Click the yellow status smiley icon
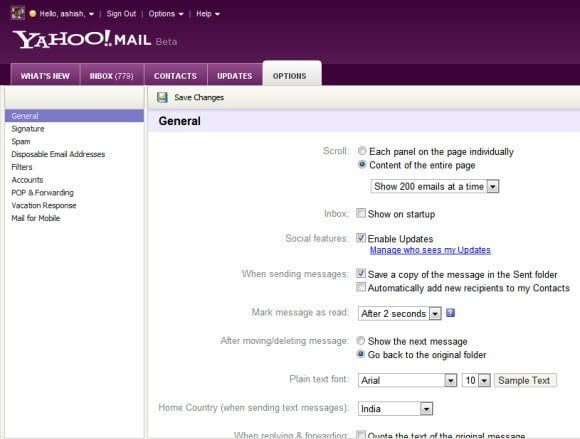Image resolution: width=580 pixels, height=439 pixels. [33, 14]
